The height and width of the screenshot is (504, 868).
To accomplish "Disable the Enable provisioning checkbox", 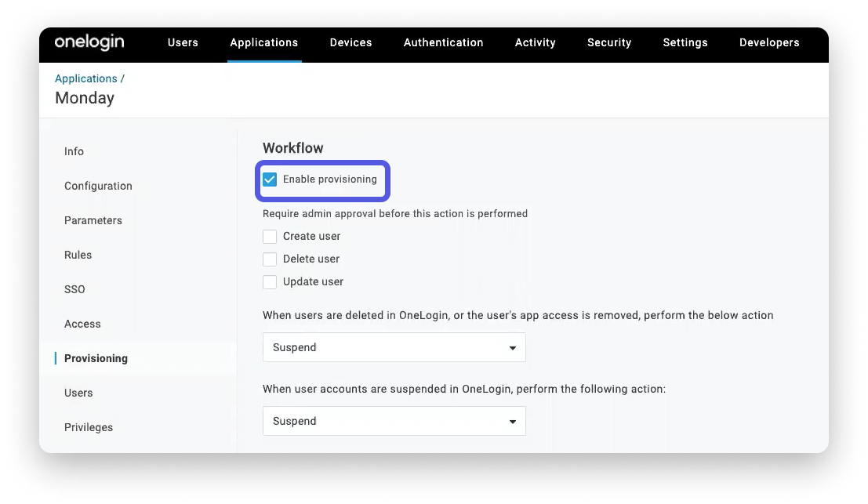I will pyautogui.click(x=271, y=179).
